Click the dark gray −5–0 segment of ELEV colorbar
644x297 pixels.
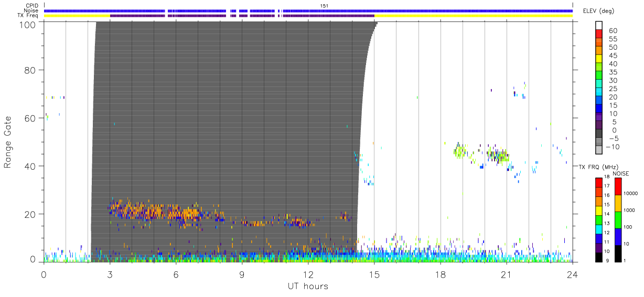click(599, 134)
